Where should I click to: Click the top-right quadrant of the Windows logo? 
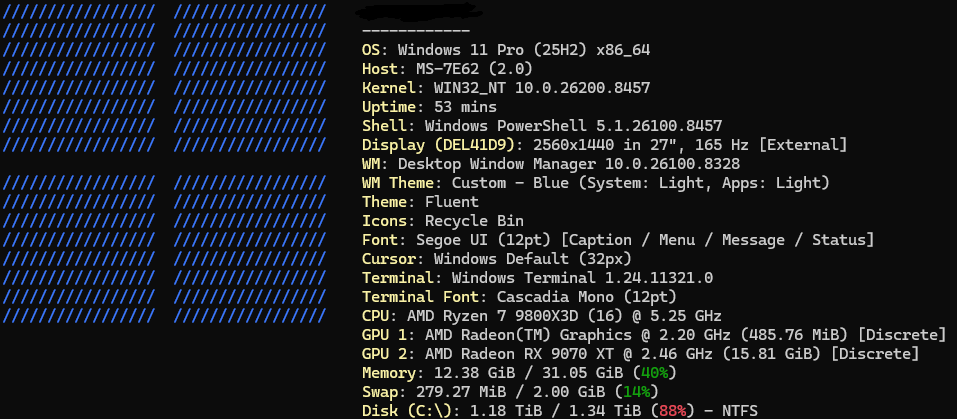coord(250,78)
